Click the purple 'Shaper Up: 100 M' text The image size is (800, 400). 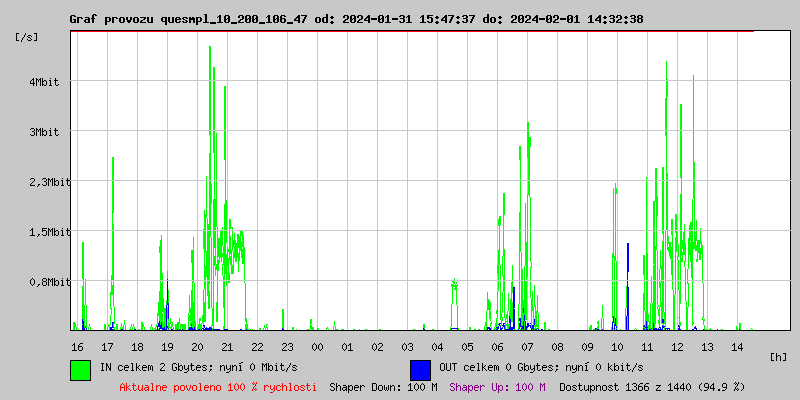(x=497, y=386)
